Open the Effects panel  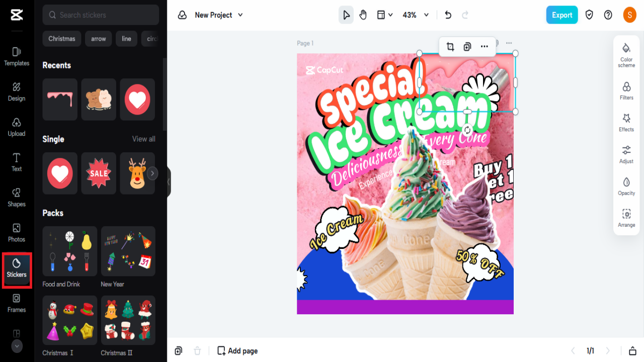point(626,123)
